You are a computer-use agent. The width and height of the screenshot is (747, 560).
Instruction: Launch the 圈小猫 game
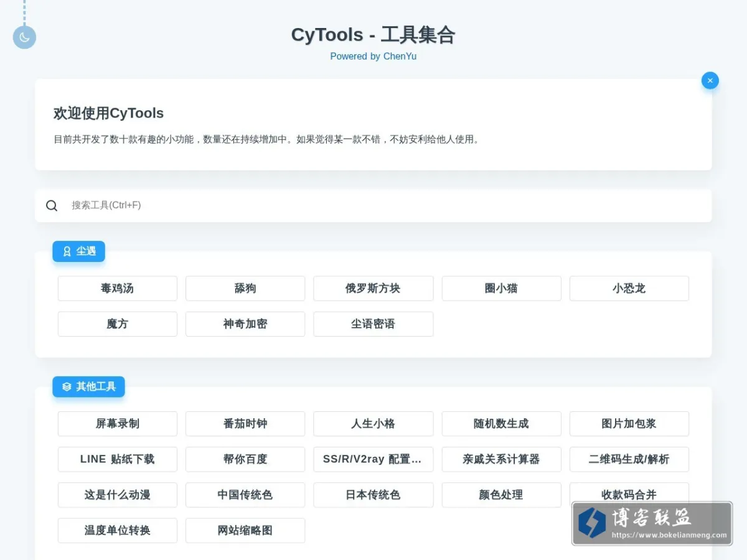(502, 289)
